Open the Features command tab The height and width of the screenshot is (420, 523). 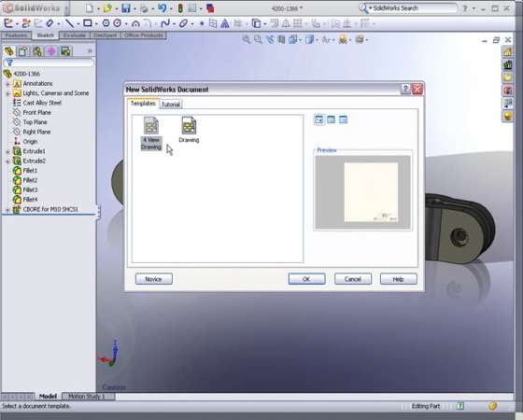(16, 35)
